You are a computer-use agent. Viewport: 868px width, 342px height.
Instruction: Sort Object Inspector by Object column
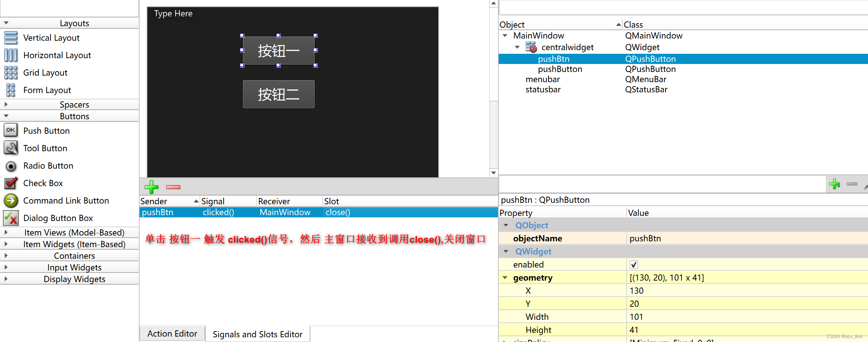[x=560, y=24]
